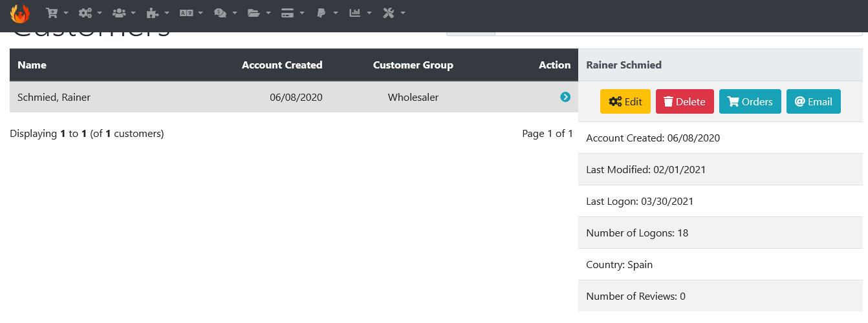Open the PayPal icon menu

(326, 13)
